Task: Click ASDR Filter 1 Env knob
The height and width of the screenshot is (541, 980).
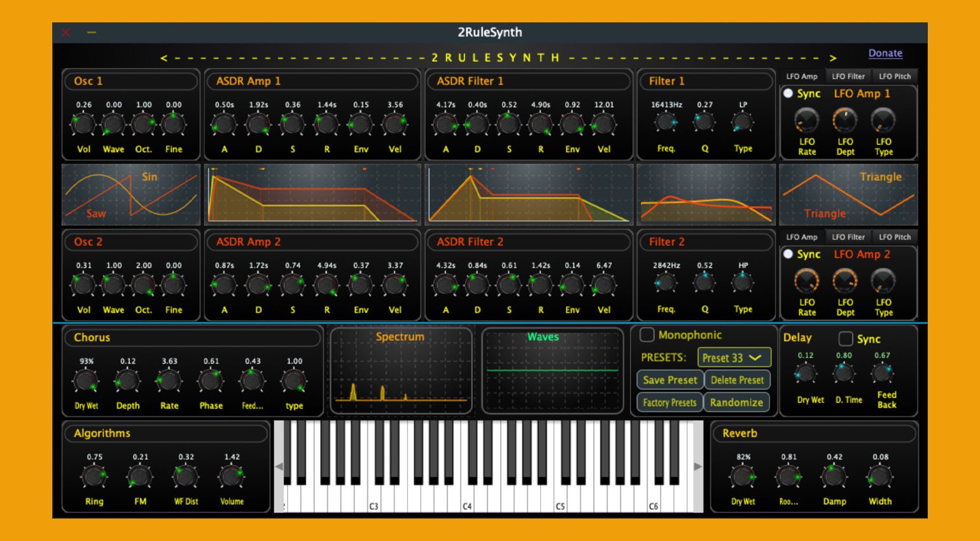Action: coord(572,124)
